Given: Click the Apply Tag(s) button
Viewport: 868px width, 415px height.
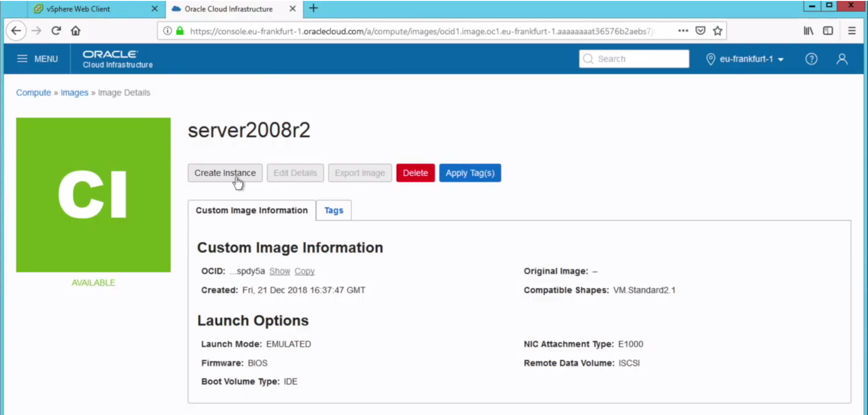Looking at the screenshot, I should click(x=470, y=173).
